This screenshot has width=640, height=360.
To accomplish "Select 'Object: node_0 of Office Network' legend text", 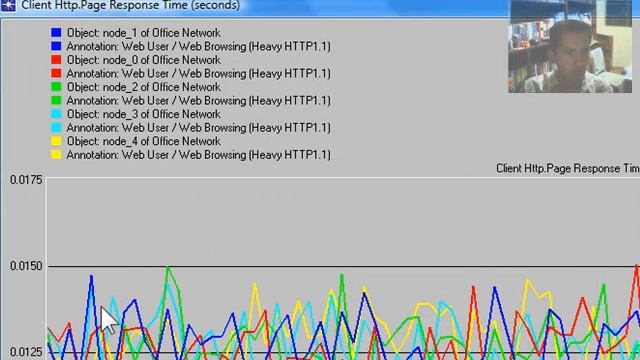I will [144, 60].
